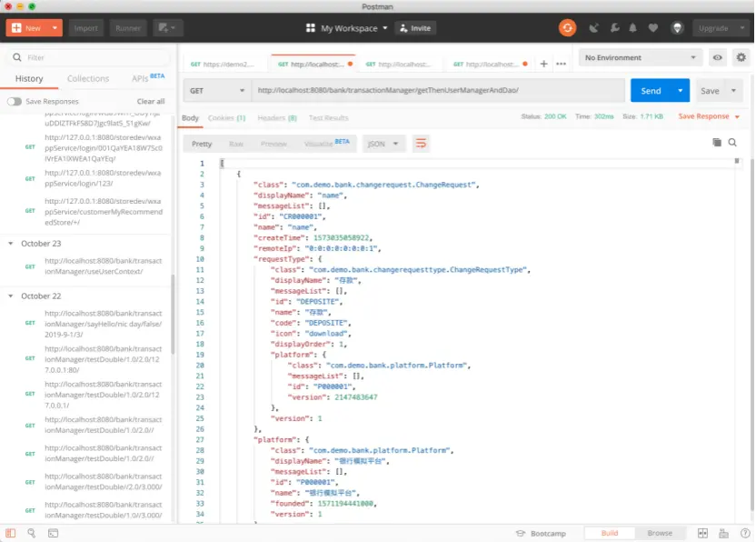Click the workspace grid icon
This screenshot has width=756, height=542.
click(311, 28)
